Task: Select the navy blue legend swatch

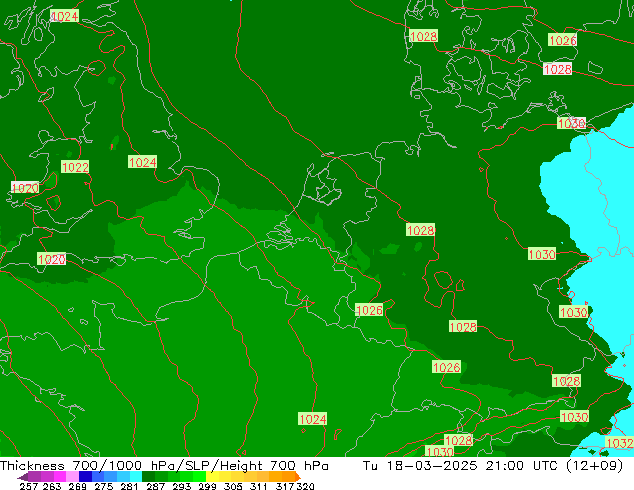Action: tap(85, 476)
